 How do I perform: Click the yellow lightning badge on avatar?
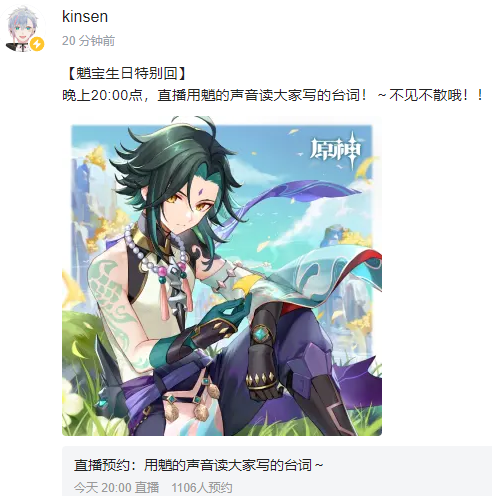pos(37,44)
